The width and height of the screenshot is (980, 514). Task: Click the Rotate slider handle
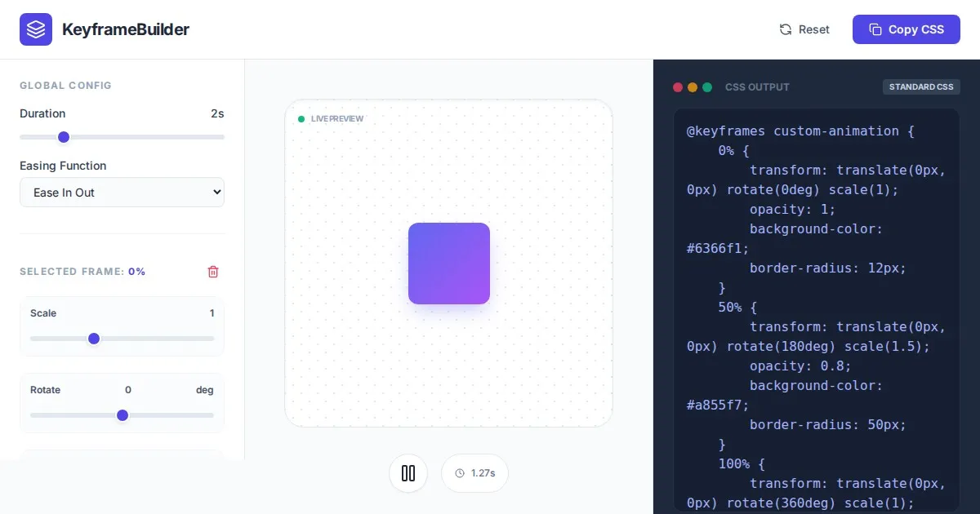tap(122, 415)
